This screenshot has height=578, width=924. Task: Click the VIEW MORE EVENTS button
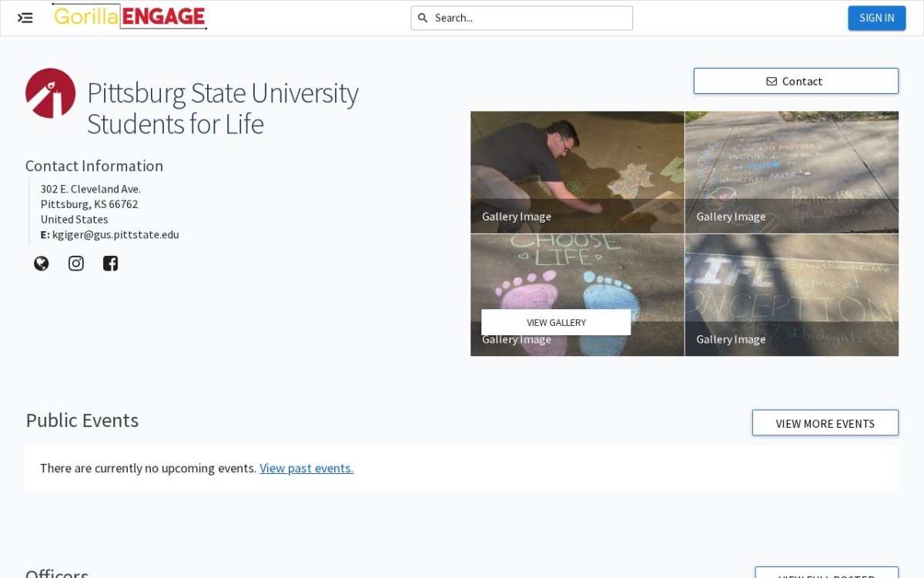825,423
